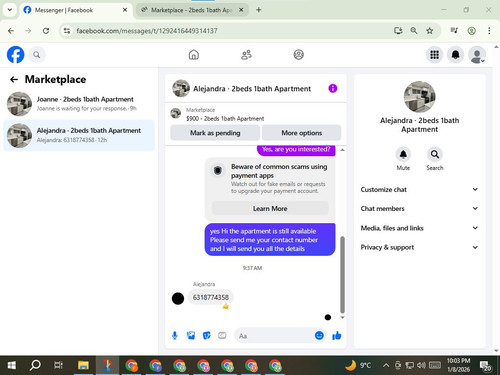The width and height of the screenshot is (500, 375).
Task: Switch to Marketplace 2beds 1bath tab
Action: pyautogui.click(x=192, y=10)
